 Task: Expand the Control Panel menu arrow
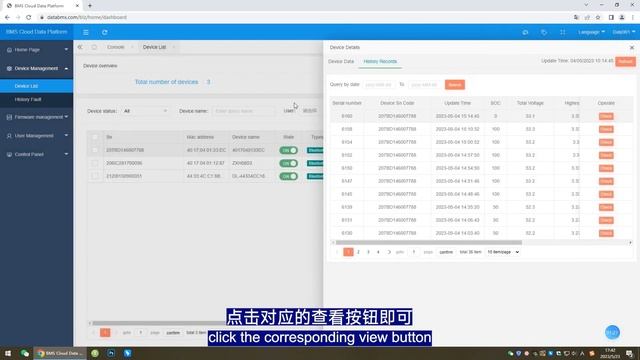(66, 154)
